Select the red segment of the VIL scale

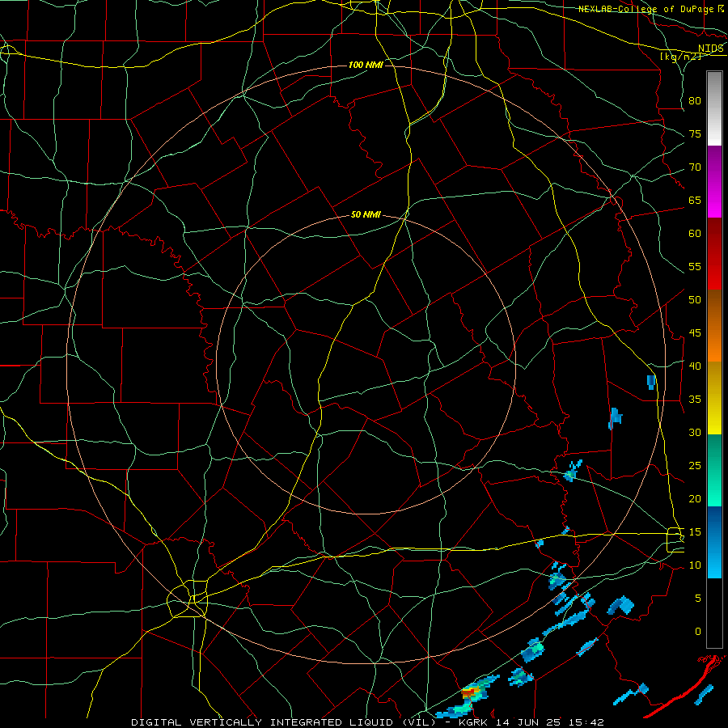(x=714, y=254)
